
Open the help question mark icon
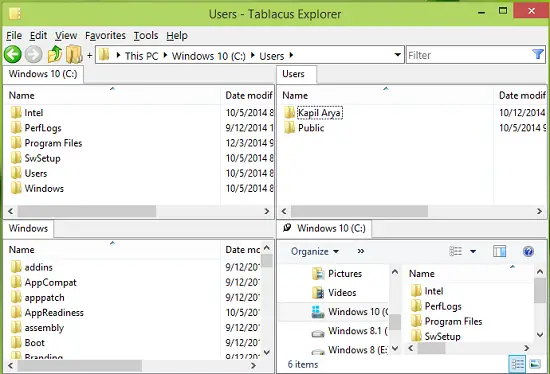pos(528,252)
